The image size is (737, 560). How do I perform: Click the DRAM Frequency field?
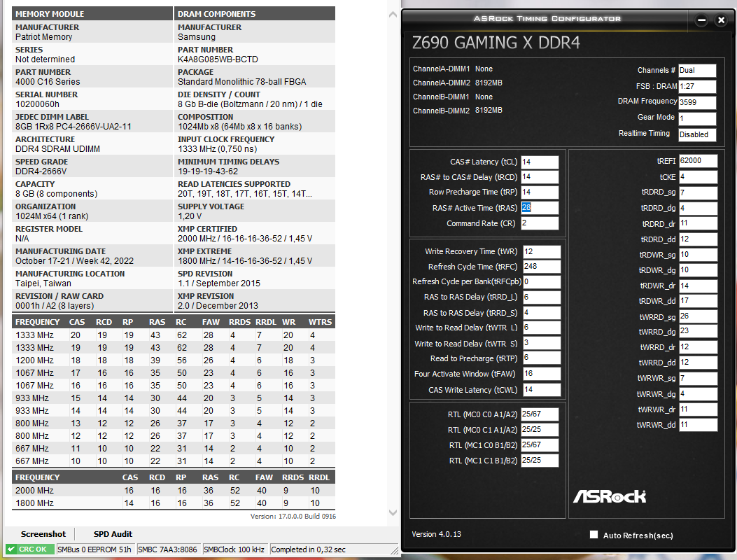point(697,102)
